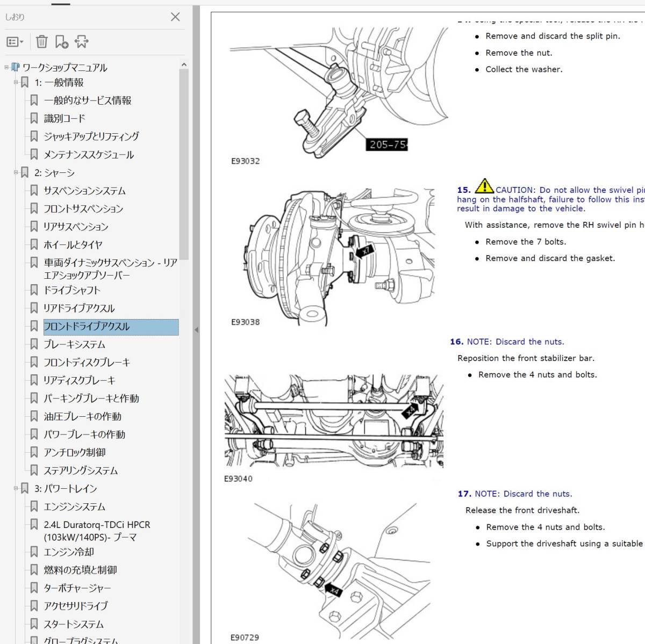Viewport: 645px width, 644px height.
Task: Click bookmark icon beside ブレーキシステム
Action: click(34, 345)
